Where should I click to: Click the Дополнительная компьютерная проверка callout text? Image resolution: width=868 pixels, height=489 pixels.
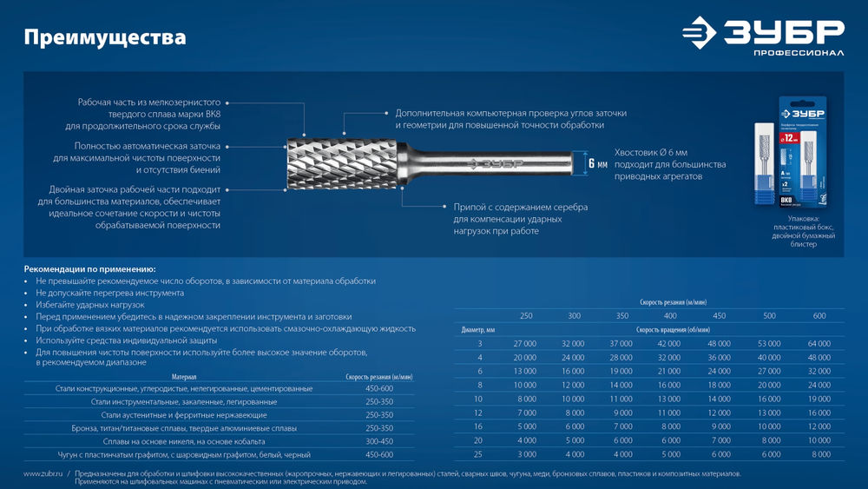pos(510,119)
